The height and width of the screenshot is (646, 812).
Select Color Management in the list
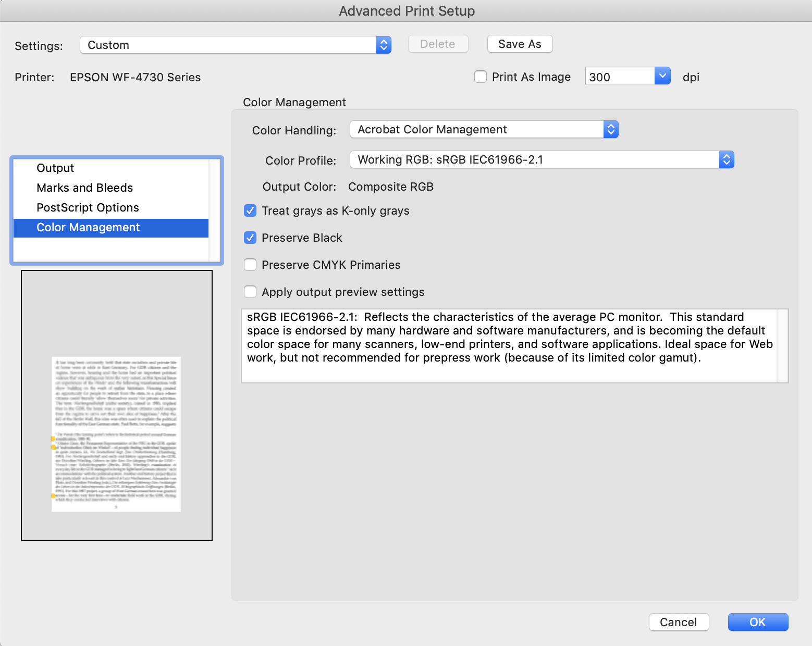tap(88, 227)
